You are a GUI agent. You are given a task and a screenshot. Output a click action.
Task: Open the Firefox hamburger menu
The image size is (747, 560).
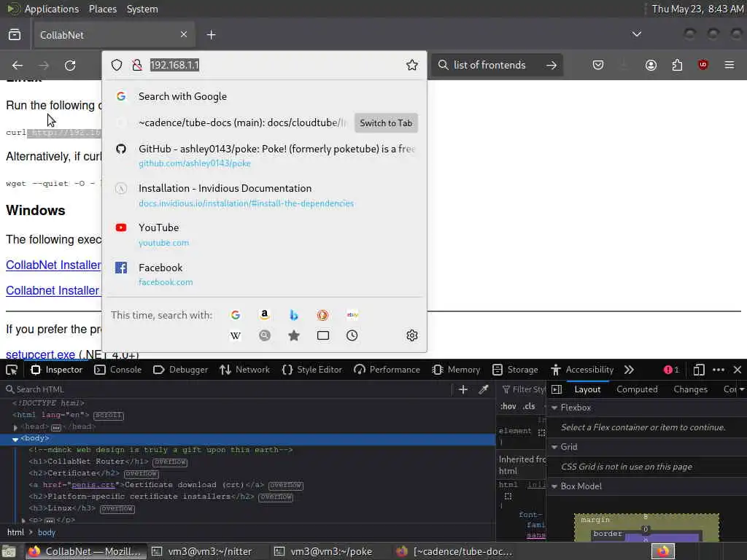[729, 65]
